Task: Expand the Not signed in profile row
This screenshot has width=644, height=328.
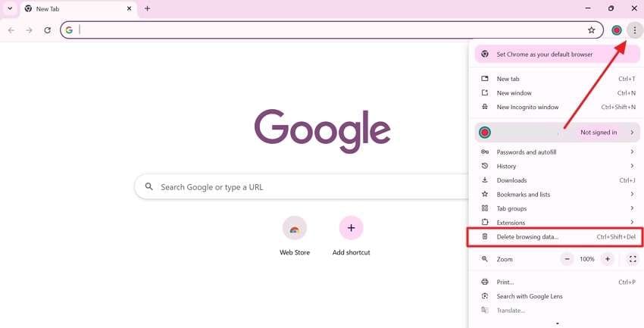Action: pos(558,133)
